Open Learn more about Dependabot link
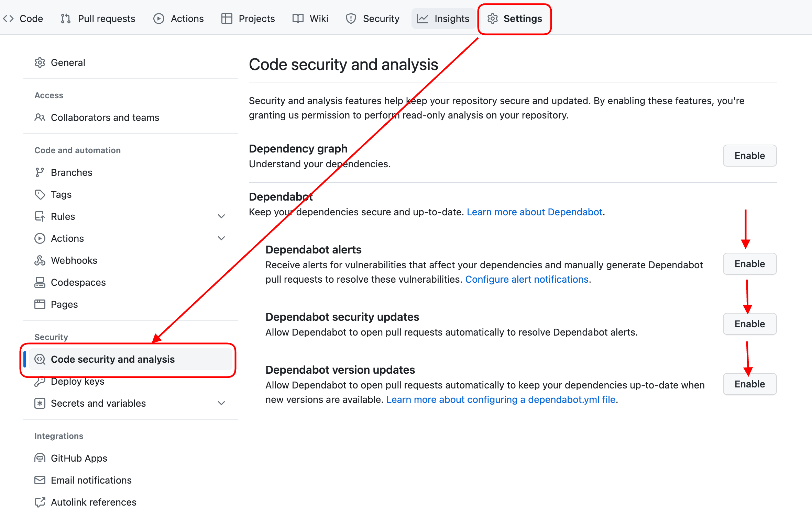Image resolution: width=812 pixels, height=531 pixels. [x=535, y=212]
